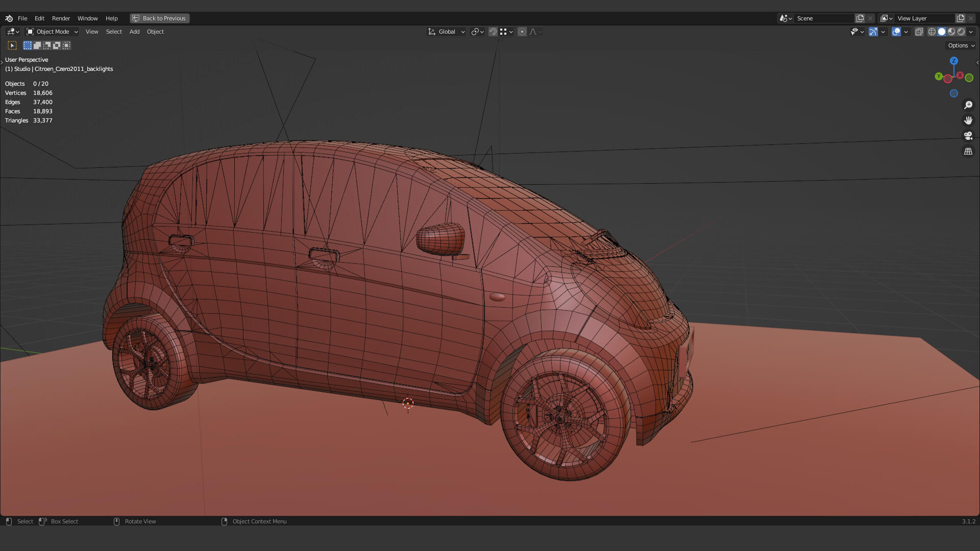Image resolution: width=980 pixels, height=551 pixels.
Task: Toggle the Show Gizmo button
Action: (873, 32)
